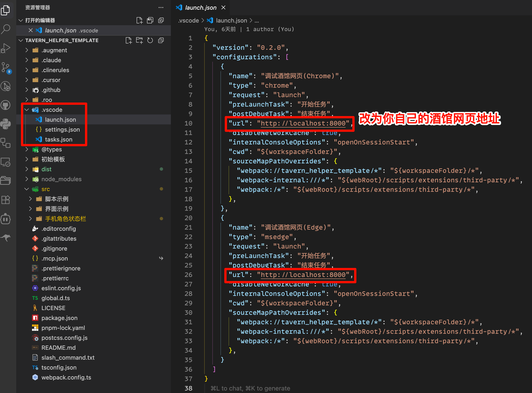The image size is (532, 393).
Task: Open launch.json in the file tree
Action: tap(94, 120)
